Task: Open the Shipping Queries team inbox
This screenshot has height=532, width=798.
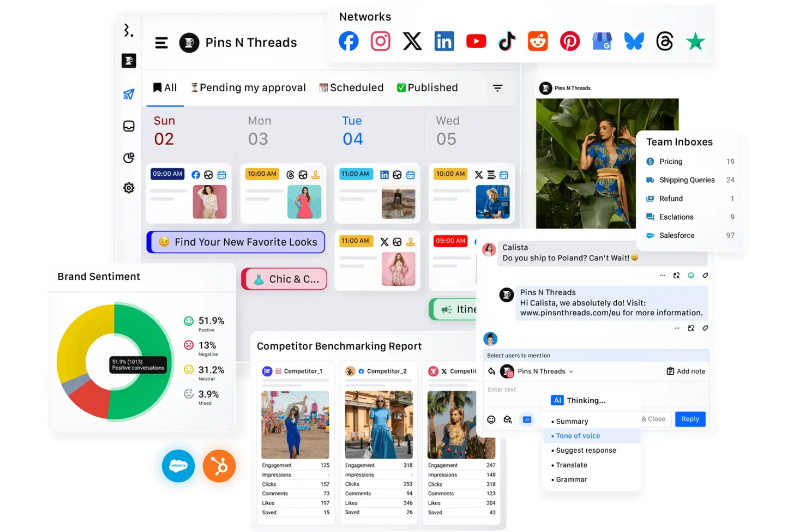Action: point(690,180)
